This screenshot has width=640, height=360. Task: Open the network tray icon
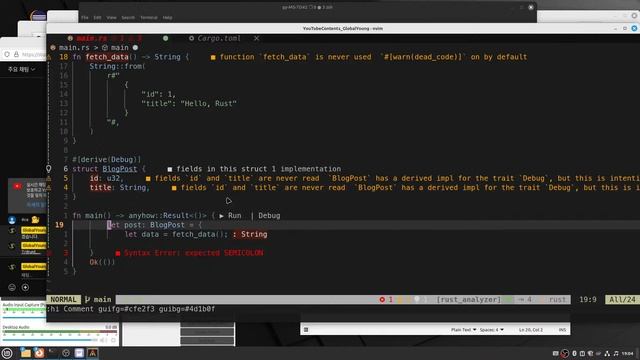tap(607, 353)
